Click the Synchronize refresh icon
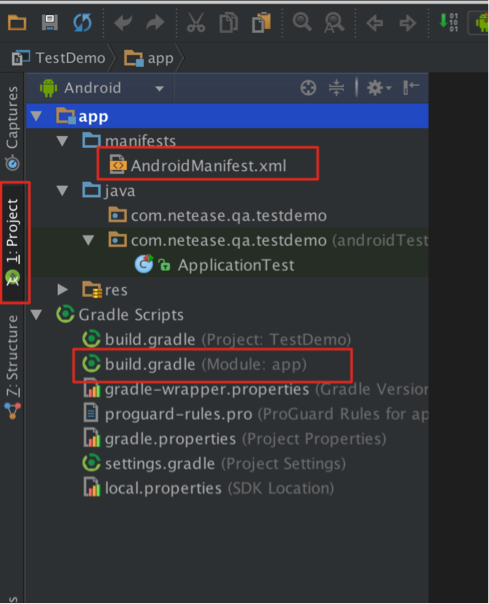Image resolution: width=489 pixels, height=604 pixels. [x=82, y=23]
